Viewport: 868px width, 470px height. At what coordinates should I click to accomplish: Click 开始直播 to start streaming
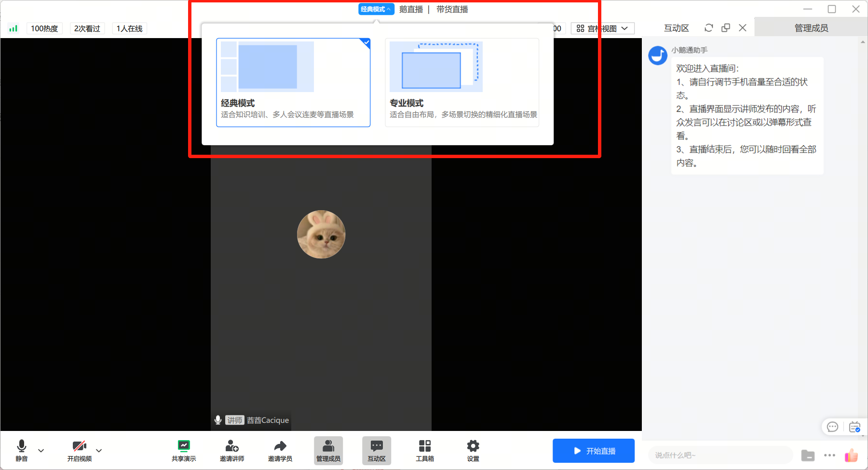[x=593, y=450]
